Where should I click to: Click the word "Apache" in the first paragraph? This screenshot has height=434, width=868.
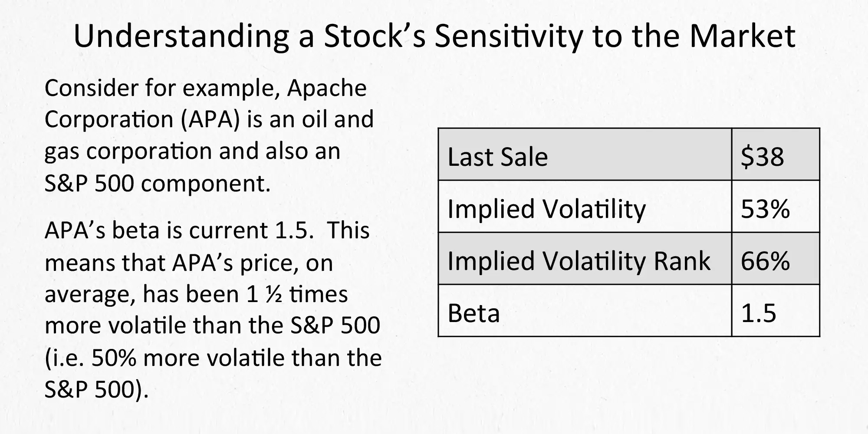[326, 88]
